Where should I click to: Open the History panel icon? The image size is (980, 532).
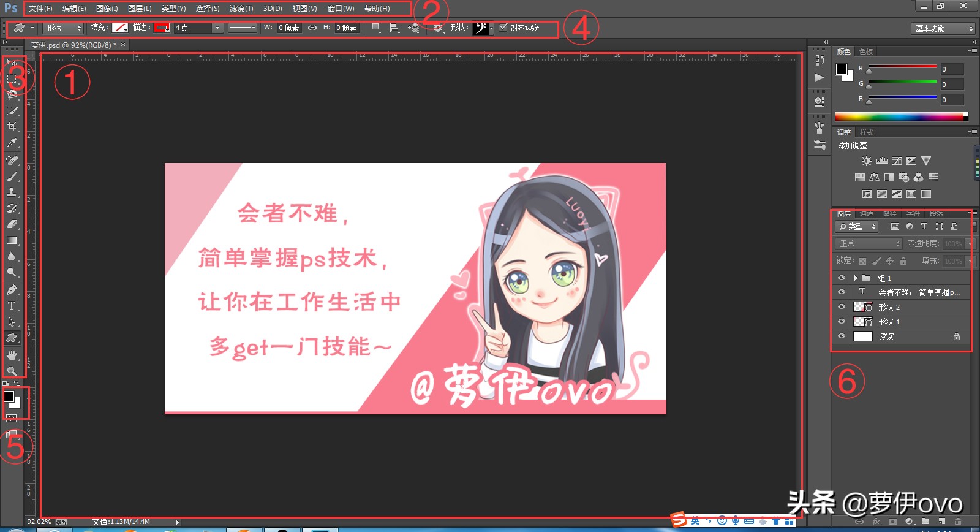[820, 60]
